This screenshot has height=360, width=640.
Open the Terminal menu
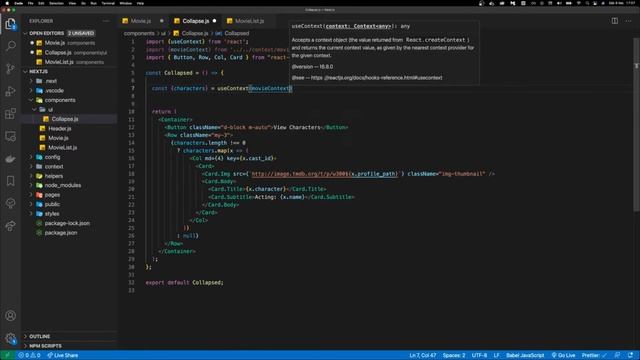point(108,3)
